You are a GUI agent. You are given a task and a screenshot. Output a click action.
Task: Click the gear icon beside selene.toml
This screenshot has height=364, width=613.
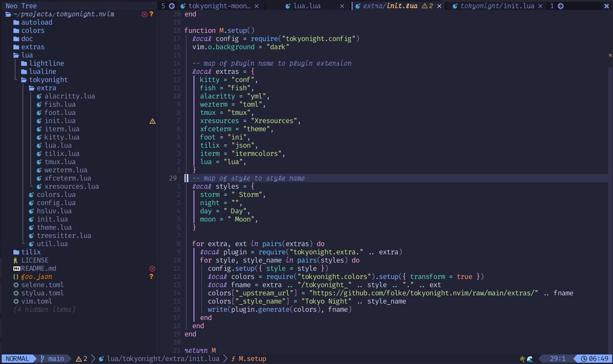pos(16,285)
